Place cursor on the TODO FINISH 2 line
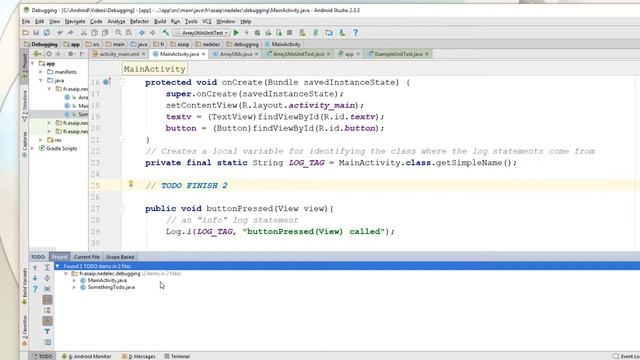Viewport: 640px width, 360px height. (x=187, y=185)
